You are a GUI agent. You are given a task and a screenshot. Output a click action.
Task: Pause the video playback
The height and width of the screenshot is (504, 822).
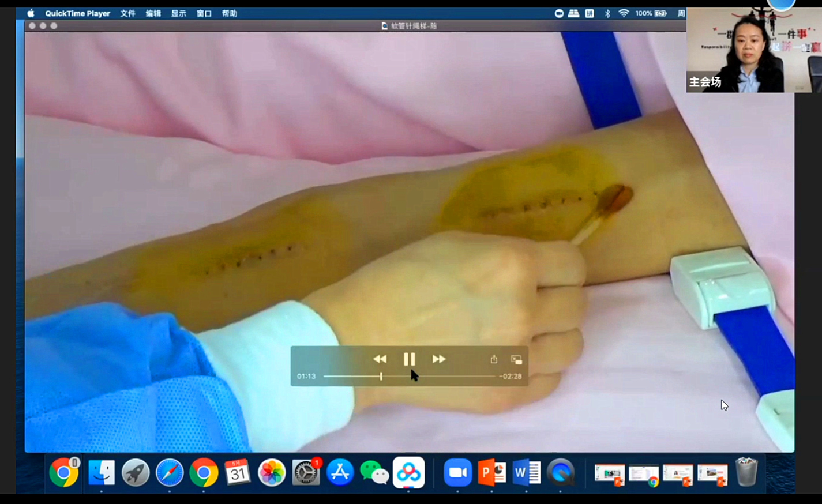coord(409,359)
